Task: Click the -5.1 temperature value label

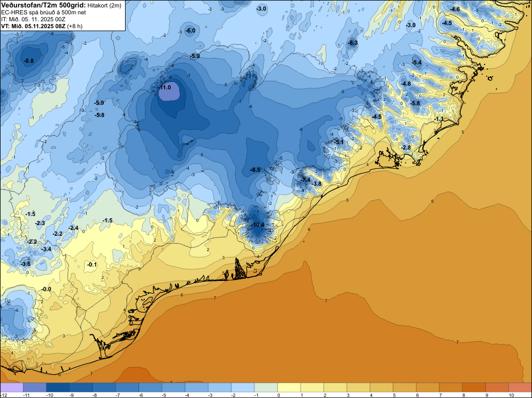Action: point(339,143)
